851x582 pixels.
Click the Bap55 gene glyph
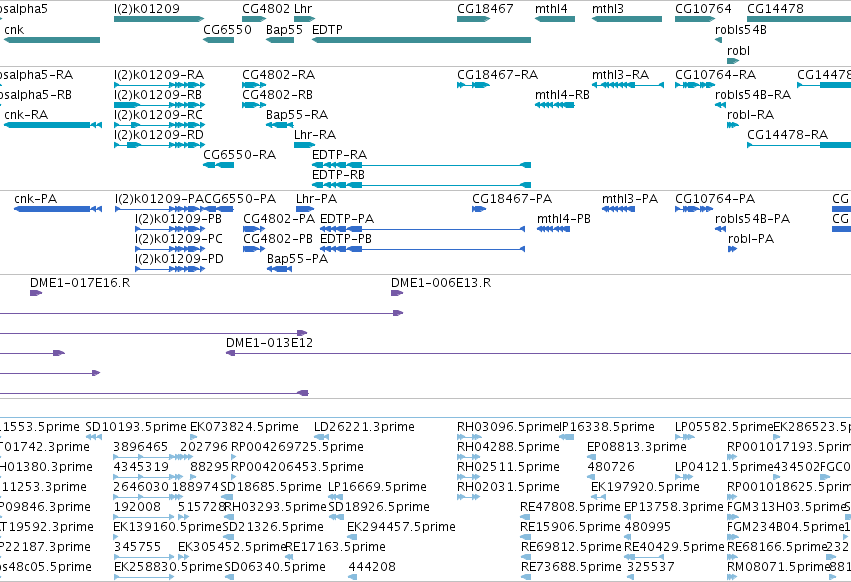[x=280, y=40]
